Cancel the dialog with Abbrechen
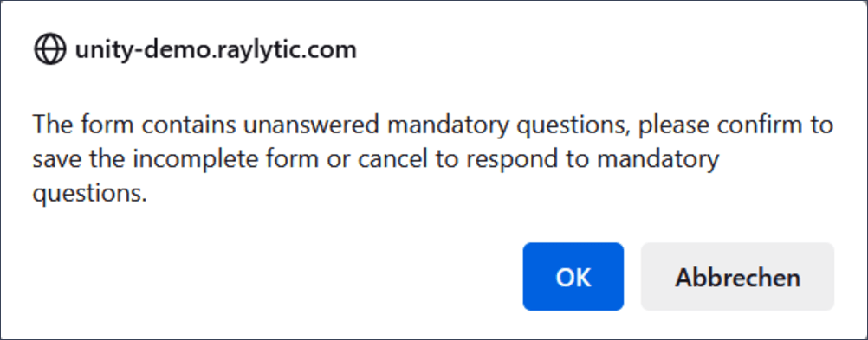 [x=737, y=277]
